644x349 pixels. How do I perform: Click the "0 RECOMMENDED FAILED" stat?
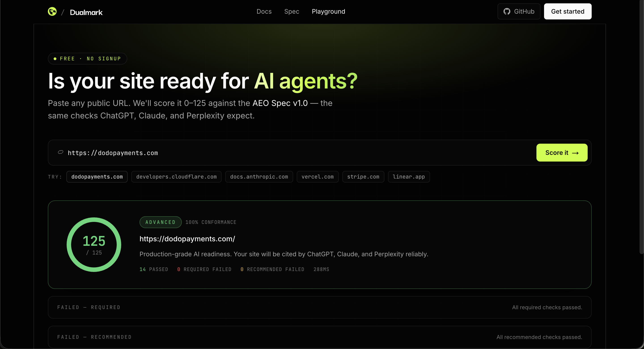[272, 269]
